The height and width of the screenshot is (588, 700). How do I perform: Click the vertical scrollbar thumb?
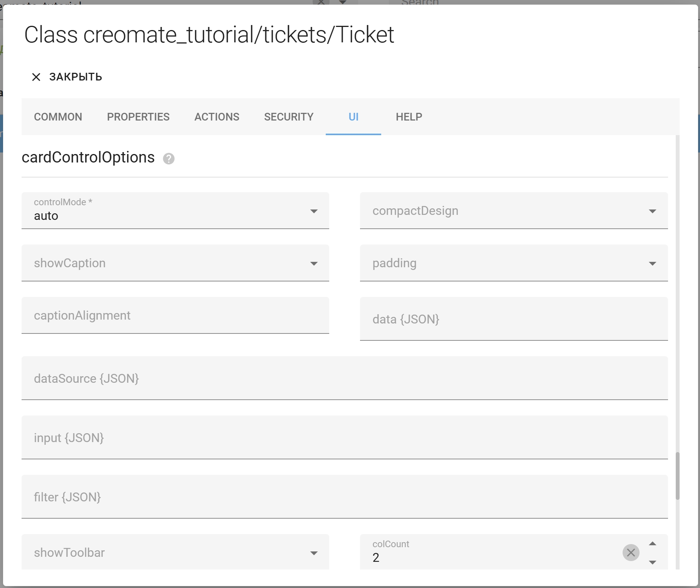[677, 476]
